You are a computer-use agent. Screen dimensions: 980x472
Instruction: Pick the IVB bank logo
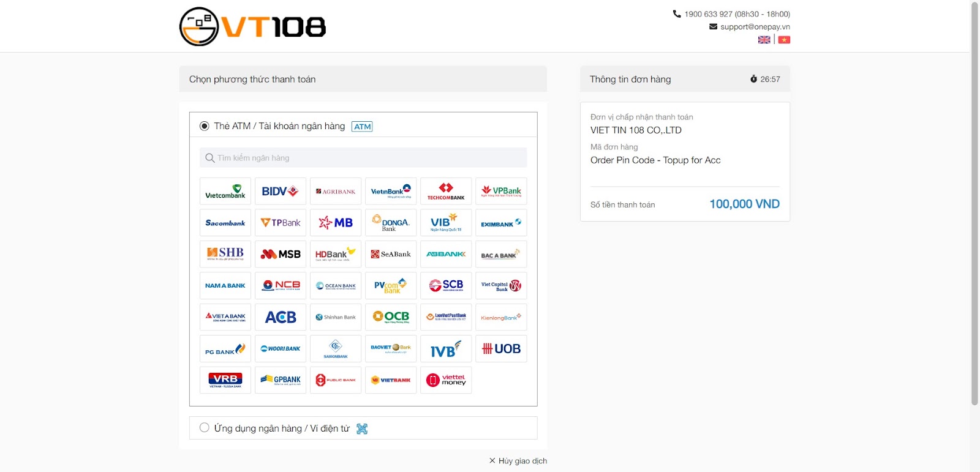click(x=446, y=349)
